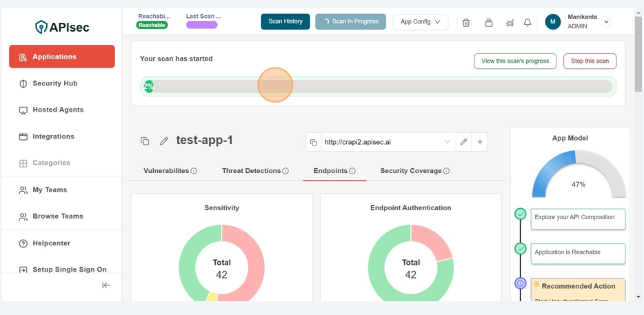Collapse the left sidebar using arrow icon

(105, 285)
